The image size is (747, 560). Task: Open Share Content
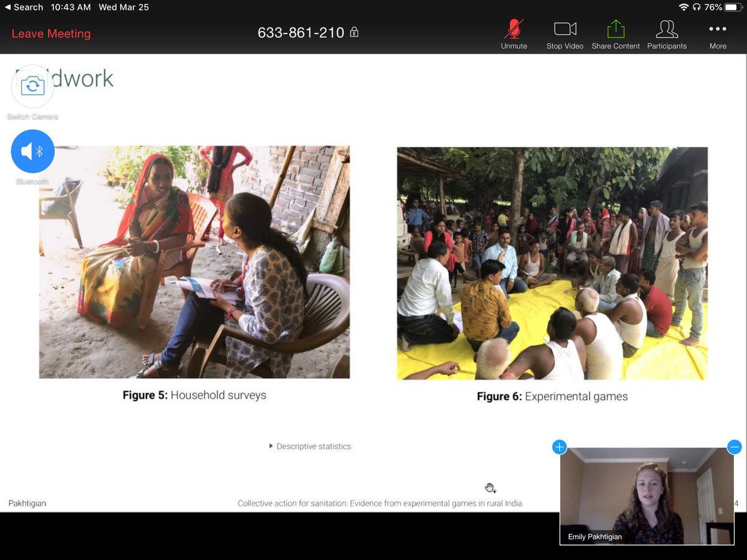pos(616,34)
